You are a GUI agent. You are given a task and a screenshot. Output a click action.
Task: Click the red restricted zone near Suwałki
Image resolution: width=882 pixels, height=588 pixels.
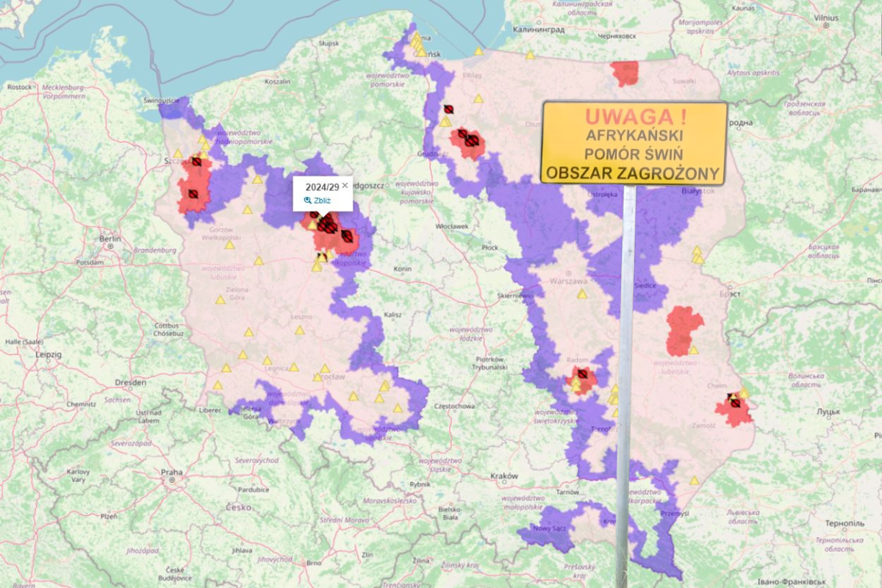626,72
